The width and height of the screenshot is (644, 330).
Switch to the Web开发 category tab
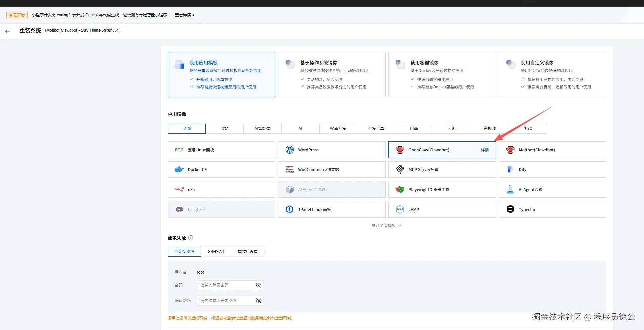click(338, 129)
